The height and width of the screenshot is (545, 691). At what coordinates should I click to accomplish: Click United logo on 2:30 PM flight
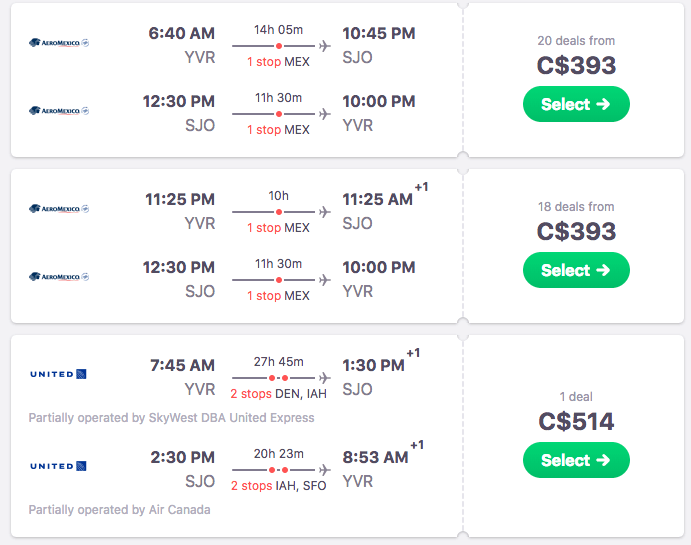tap(58, 466)
